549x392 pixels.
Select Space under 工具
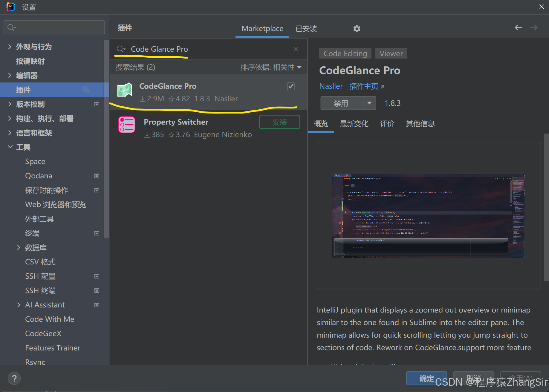point(35,162)
